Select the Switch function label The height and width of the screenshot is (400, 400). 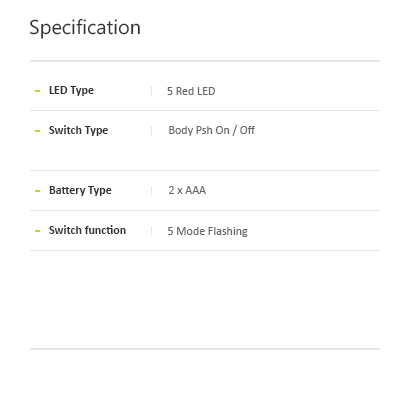point(87,230)
